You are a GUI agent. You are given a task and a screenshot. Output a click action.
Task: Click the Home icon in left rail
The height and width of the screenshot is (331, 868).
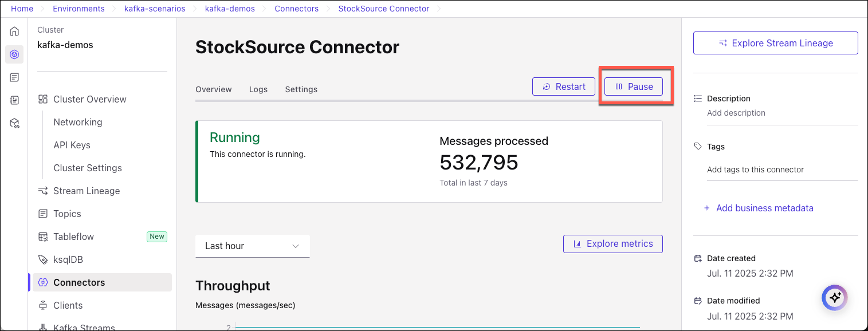tap(14, 31)
